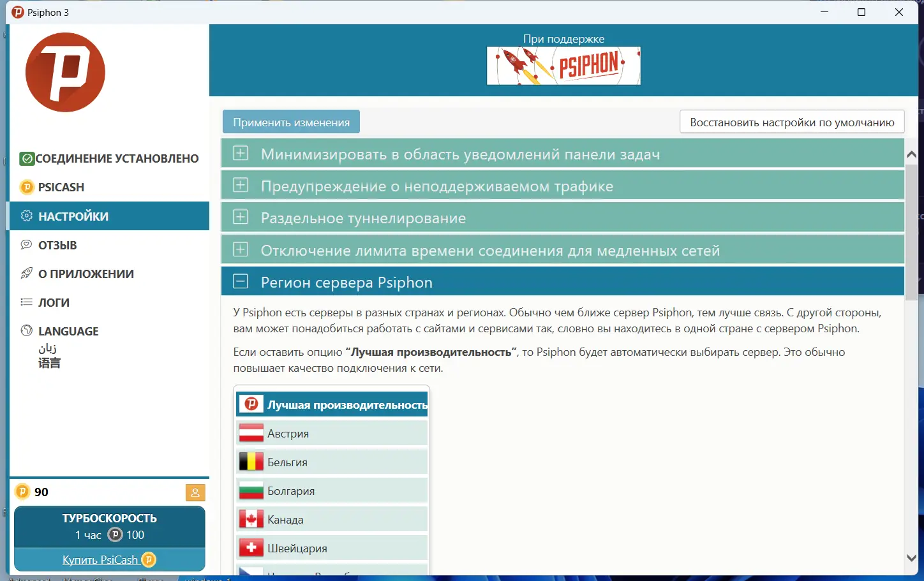Click the coin icon beside balance 90
Image resolution: width=924 pixels, height=581 pixels.
[x=23, y=491]
